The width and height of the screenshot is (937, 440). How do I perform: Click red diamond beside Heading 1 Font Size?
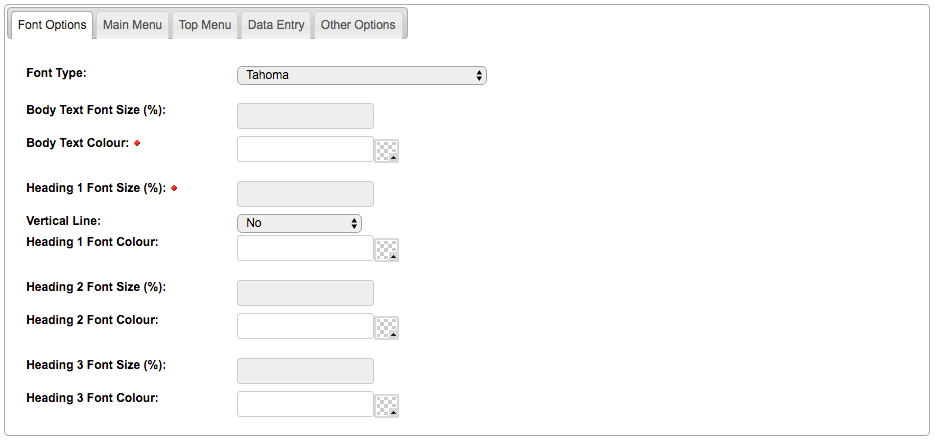pos(174,188)
